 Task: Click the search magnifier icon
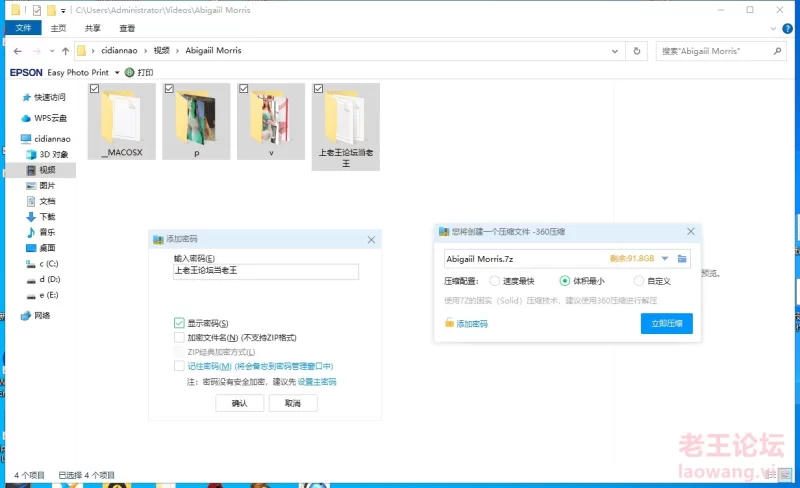(776, 50)
